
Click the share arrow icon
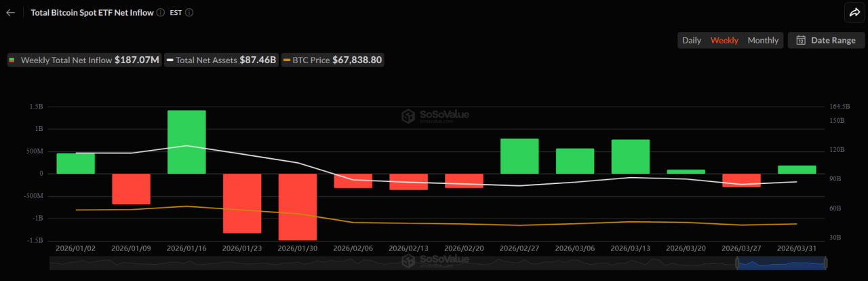point(853,12)
